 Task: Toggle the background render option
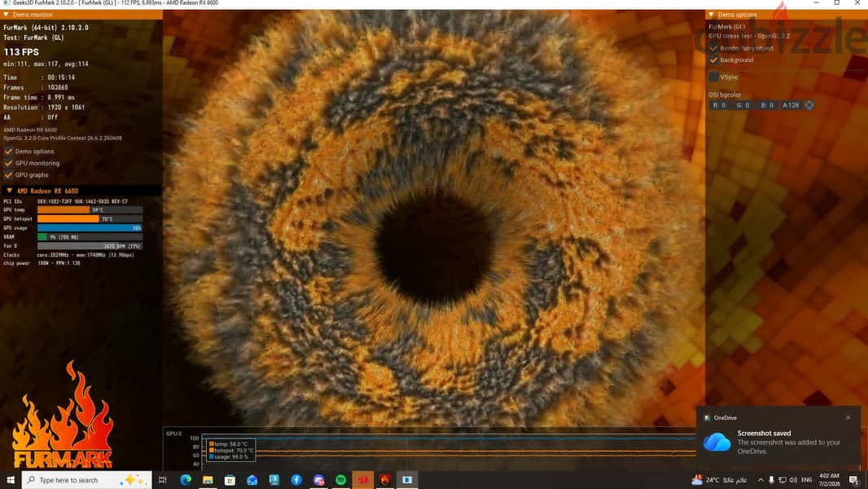pyautogui.click(x=713, y=59)
